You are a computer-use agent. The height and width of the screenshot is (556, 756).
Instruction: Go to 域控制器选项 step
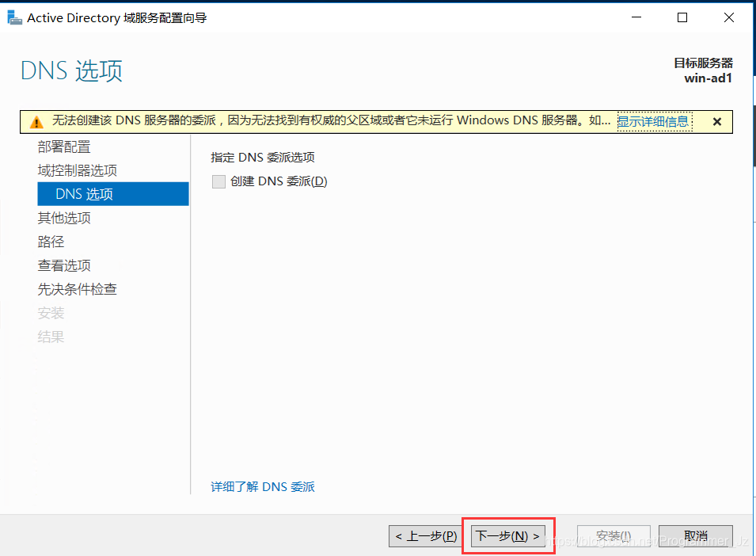point(77,170)
